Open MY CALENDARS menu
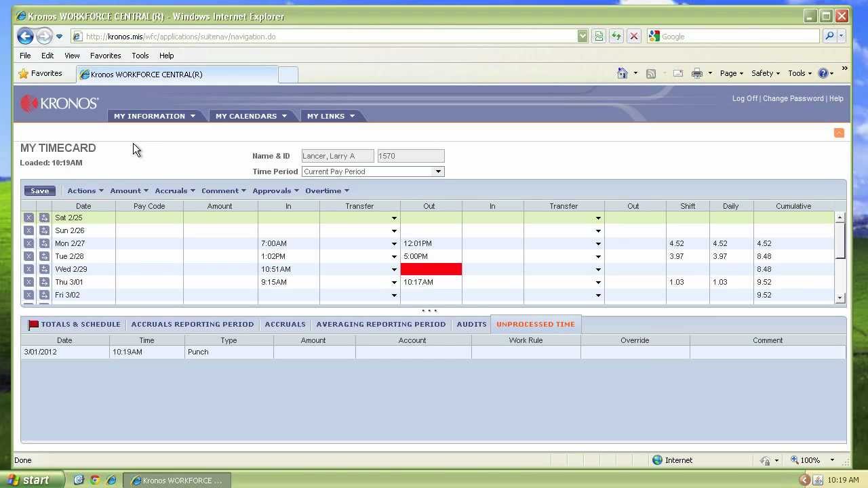This screenshot has width=868, height=488. click(251, 116)
